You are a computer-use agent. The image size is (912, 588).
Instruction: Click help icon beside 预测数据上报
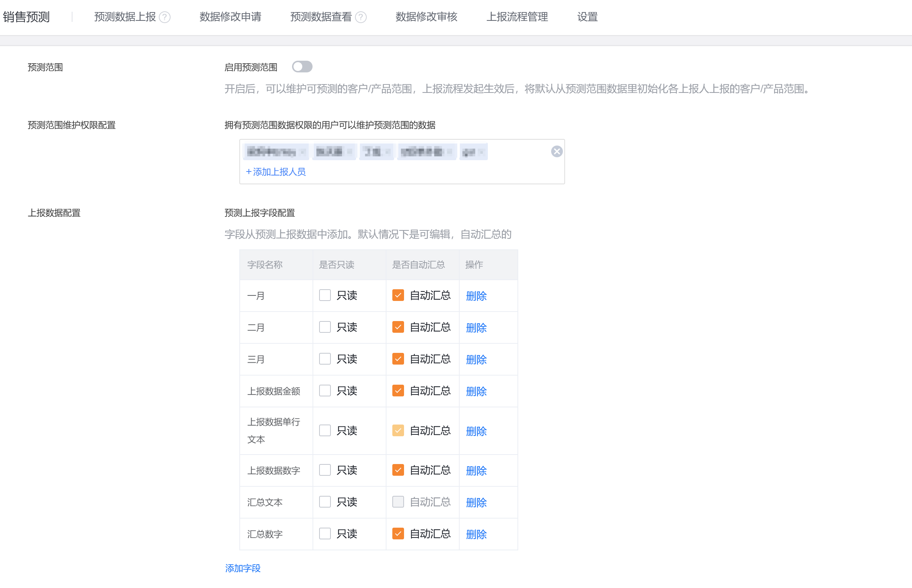[x=165, y=17]
